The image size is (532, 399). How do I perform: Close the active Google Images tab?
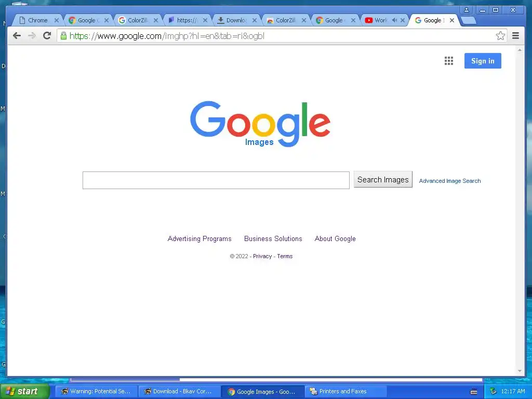[x=451, y=20]
